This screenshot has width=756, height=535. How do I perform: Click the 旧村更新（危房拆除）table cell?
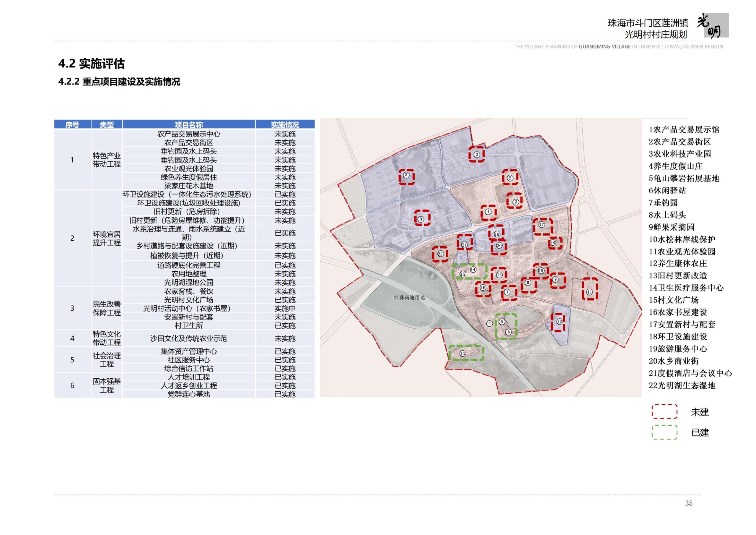189,211
